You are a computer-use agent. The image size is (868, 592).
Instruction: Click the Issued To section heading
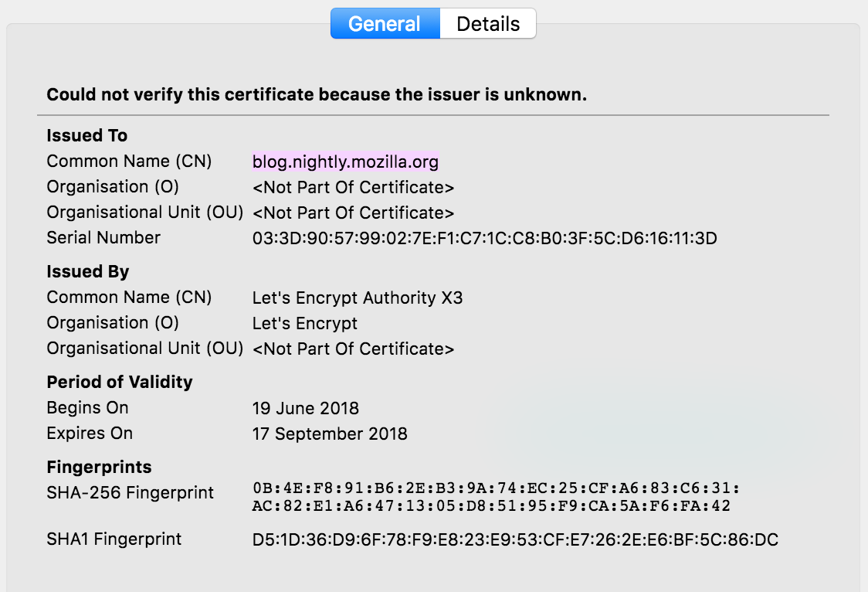[87, 136]
